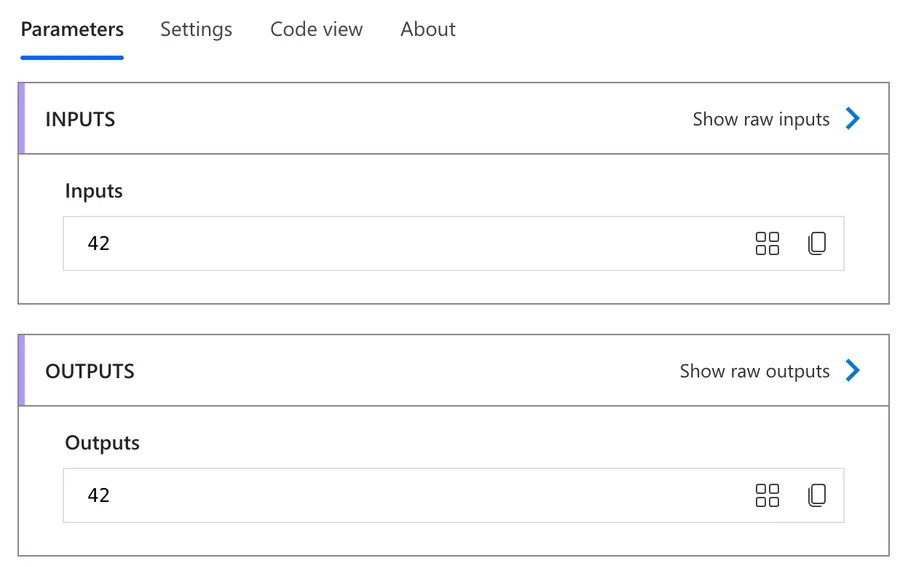
Task: Click the INPUTS section header title
Action: pos(80,119)
